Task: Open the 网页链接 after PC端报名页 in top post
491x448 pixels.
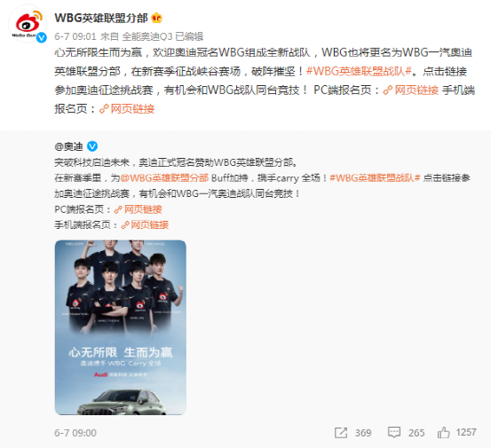Action: pos(416,90)
